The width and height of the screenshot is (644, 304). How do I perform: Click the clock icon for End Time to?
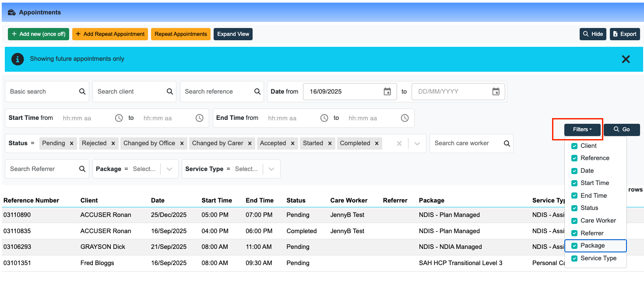tap(405, 118)
